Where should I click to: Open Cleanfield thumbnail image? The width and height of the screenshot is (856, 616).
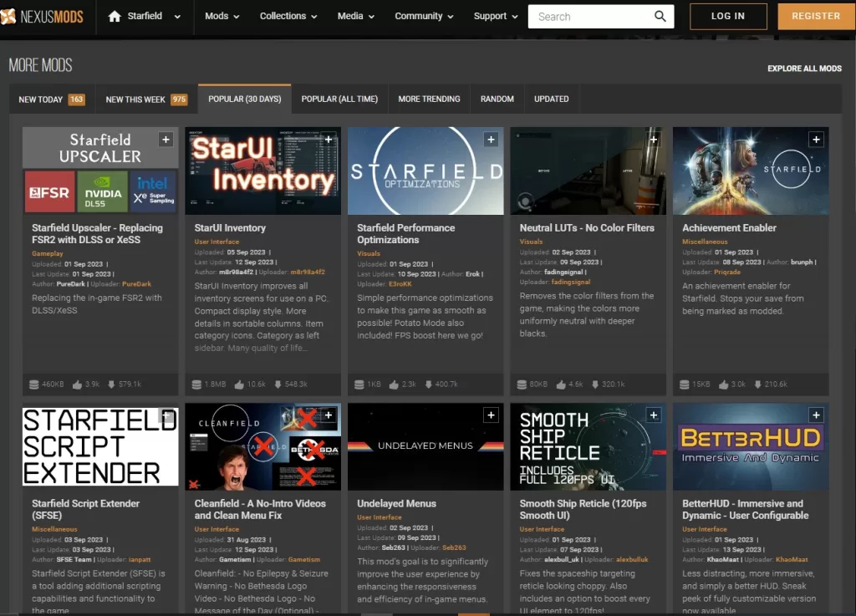point(262,447)
